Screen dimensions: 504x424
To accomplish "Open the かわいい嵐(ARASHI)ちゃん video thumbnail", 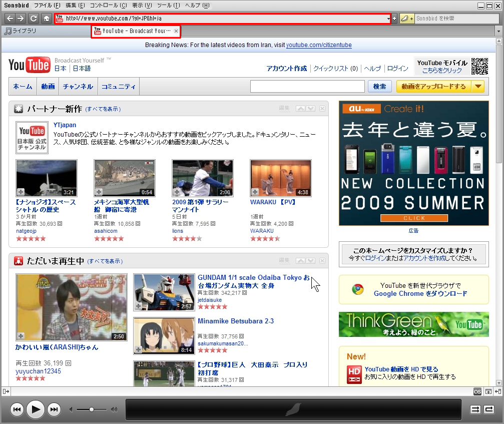I will pyautogui.click(x=72, y=307).
